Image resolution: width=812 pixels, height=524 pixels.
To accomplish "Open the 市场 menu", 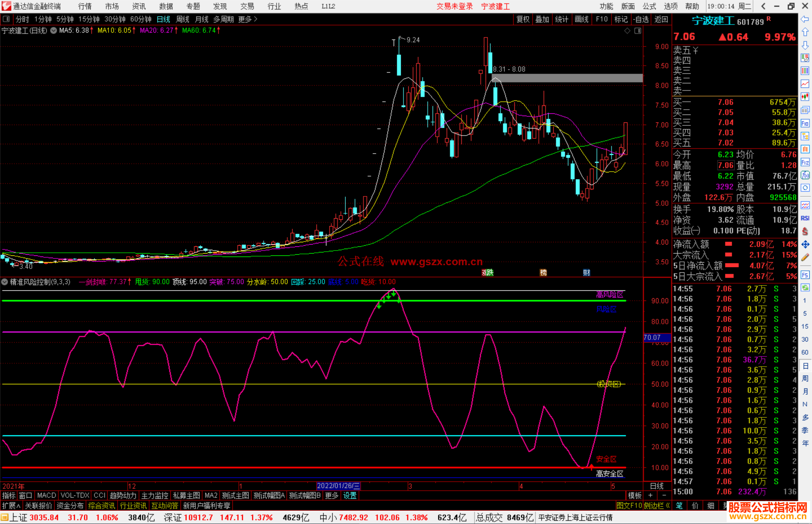I will 112,6.
